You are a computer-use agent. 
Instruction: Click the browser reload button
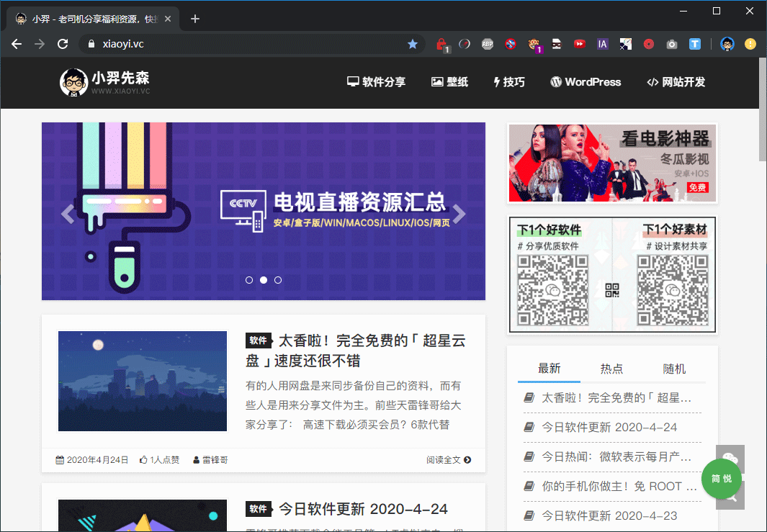(x=63, y=44)
